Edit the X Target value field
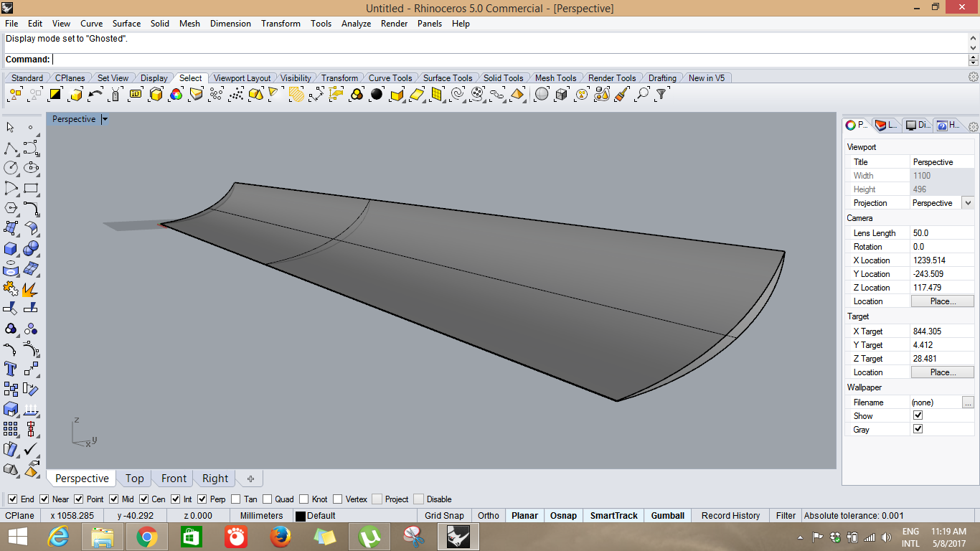Viewport: 980px width, 551px height. 943,331
